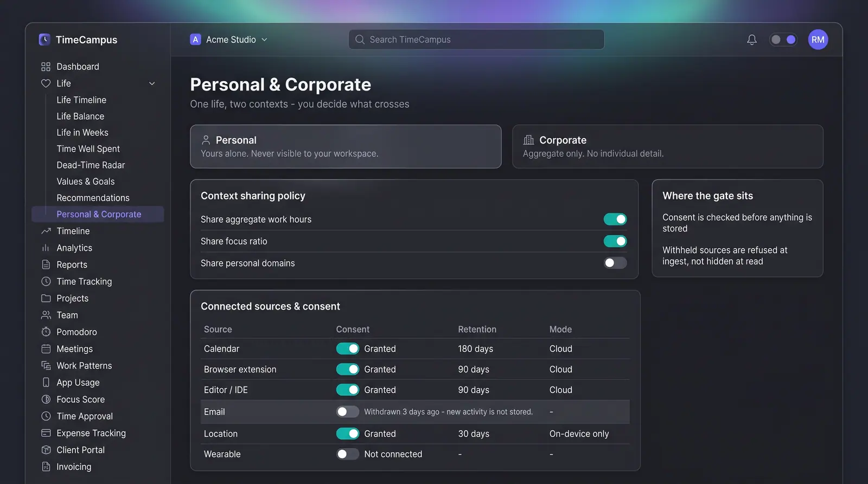Click the Expense Tracking card icon

click(x=46, y=433)
